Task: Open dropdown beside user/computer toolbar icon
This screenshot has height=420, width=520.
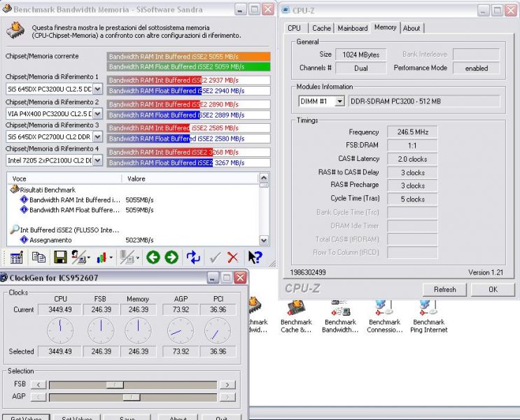Action: point(89,258)
